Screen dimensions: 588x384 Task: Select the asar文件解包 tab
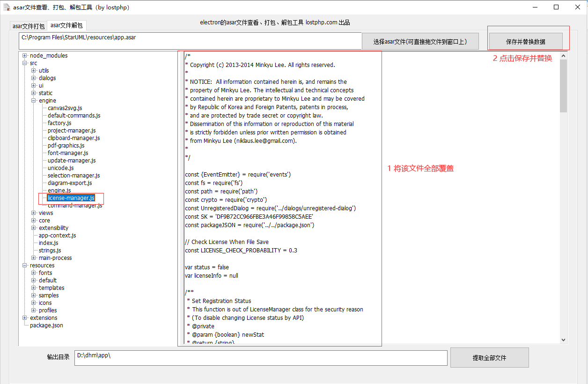coord(67,26)
